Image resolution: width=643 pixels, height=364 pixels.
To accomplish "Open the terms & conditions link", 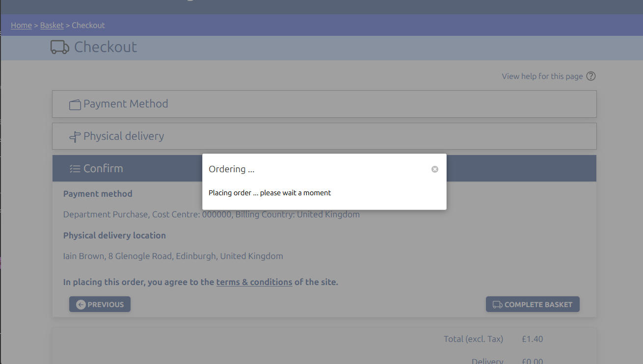I will pyautogui.click(x=254, y=282).
